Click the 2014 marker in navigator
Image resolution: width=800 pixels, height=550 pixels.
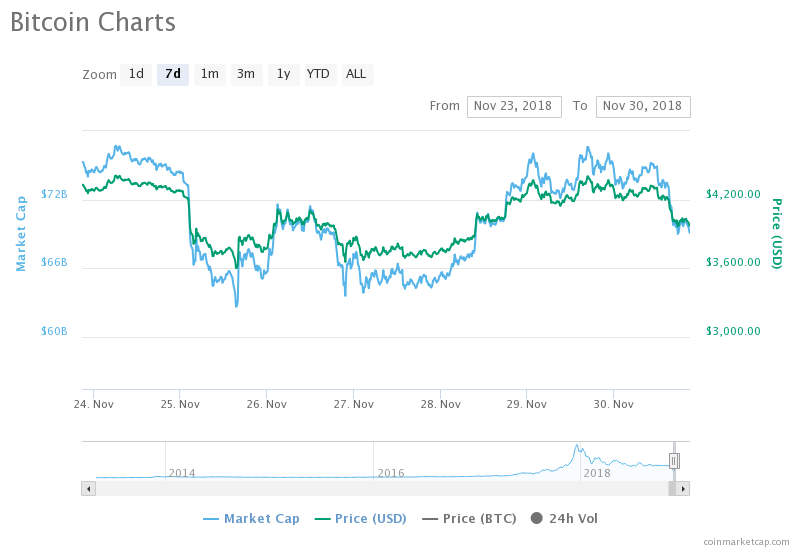[x=182, y=473]
